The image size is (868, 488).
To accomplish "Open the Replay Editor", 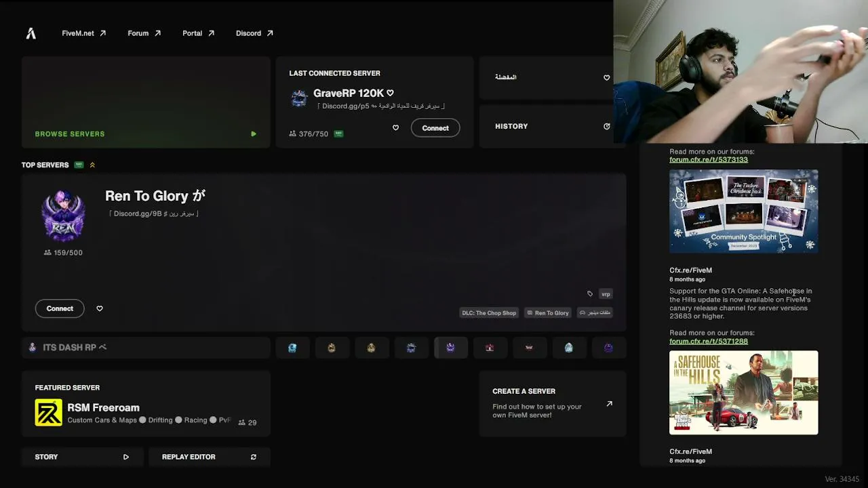I will [210, 457].
